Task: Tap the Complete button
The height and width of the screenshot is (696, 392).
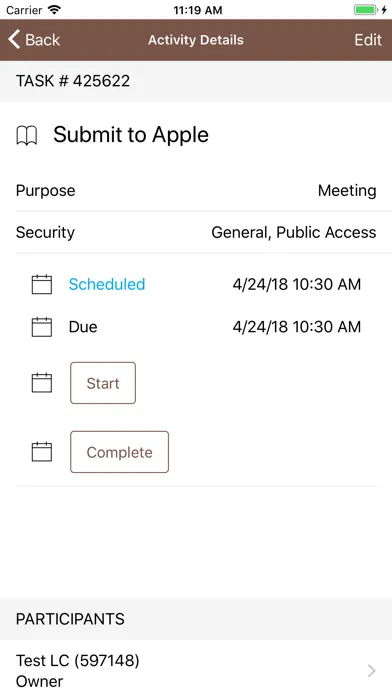Action: coord(119,452)
